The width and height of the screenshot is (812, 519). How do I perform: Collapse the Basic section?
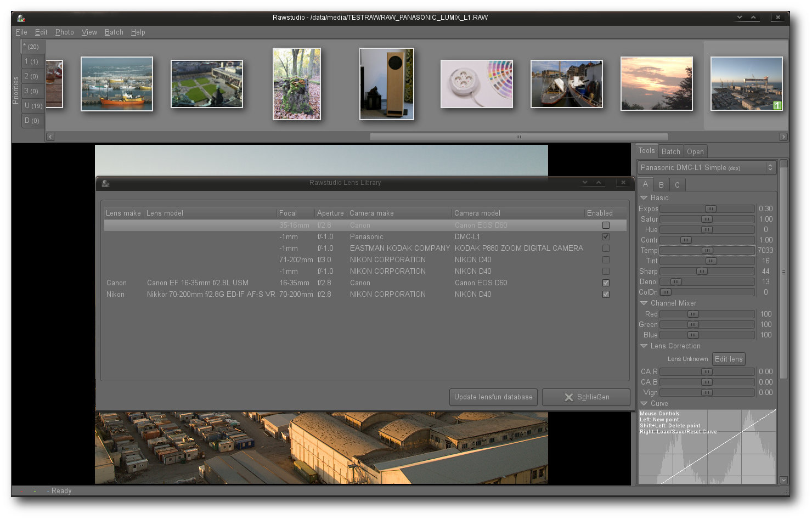click(644, 198)
